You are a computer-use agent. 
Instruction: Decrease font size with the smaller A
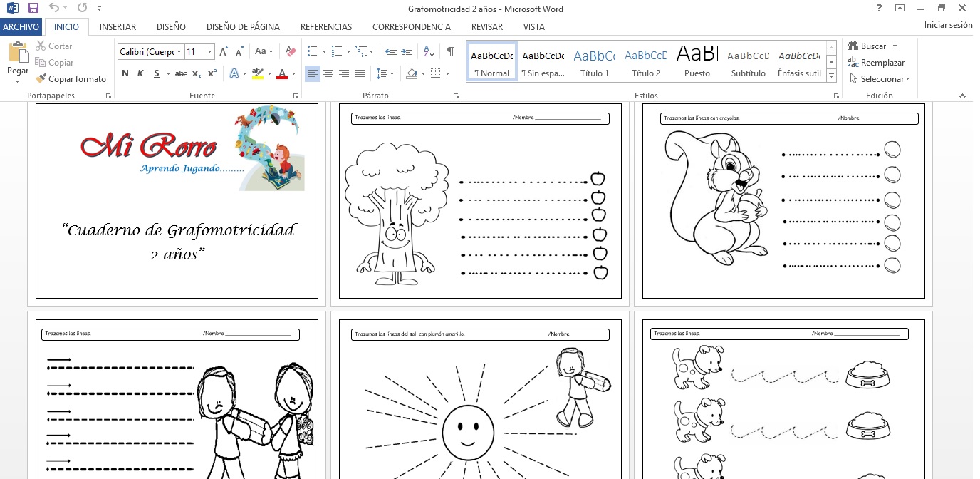click(x=239, y=51)
